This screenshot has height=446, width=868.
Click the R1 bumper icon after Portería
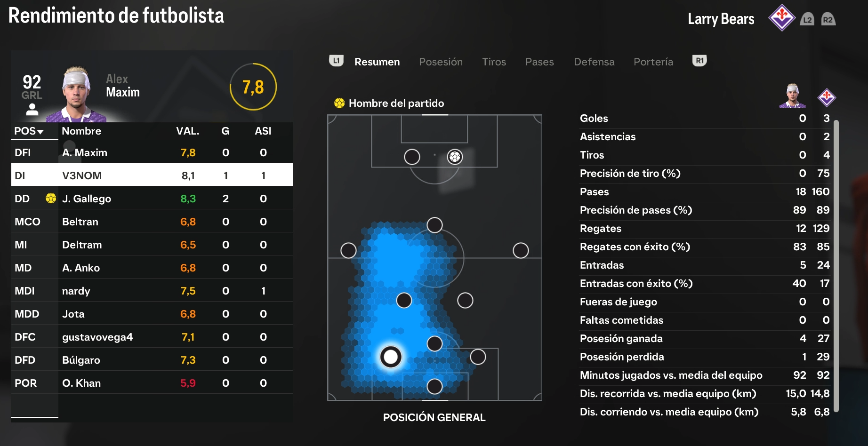[x=699, y=61]
